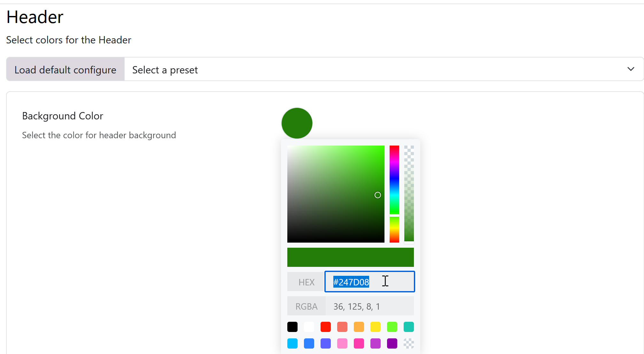Click the wide green color preview bar
Viewport: 644px width, 354px height.
[351, 257]
